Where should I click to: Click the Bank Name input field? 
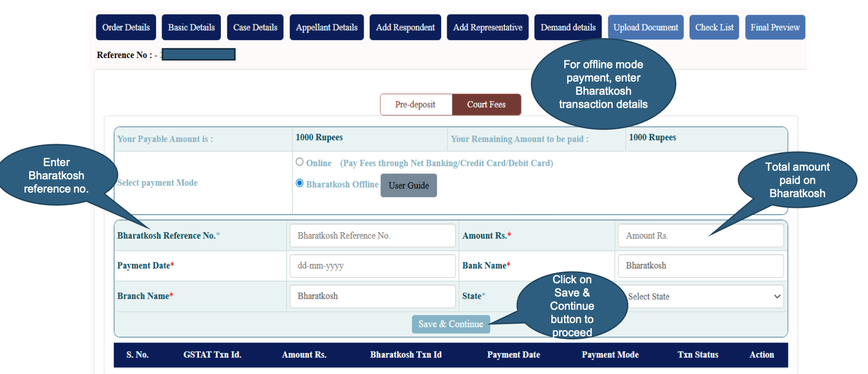(x=701, y=265)
